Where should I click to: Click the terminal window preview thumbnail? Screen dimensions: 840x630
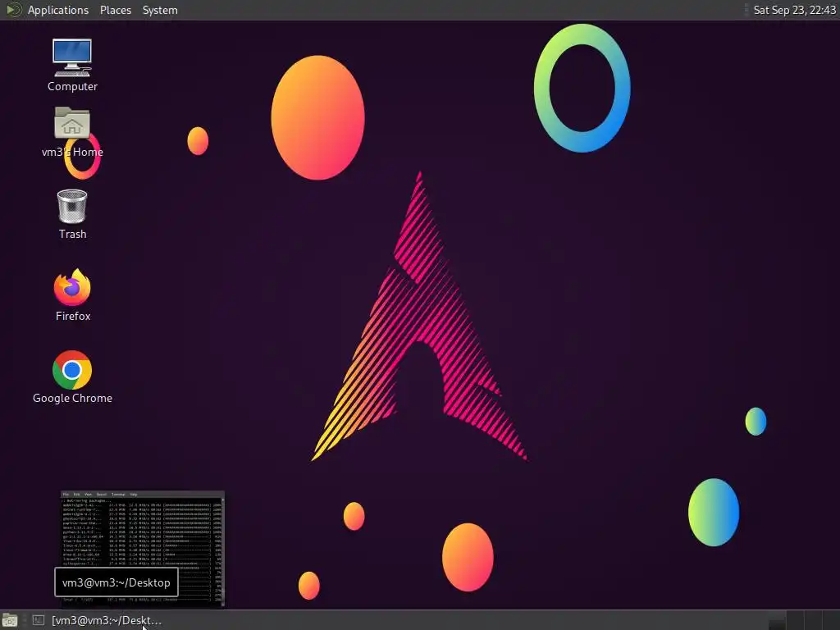[x=143, y=549]
